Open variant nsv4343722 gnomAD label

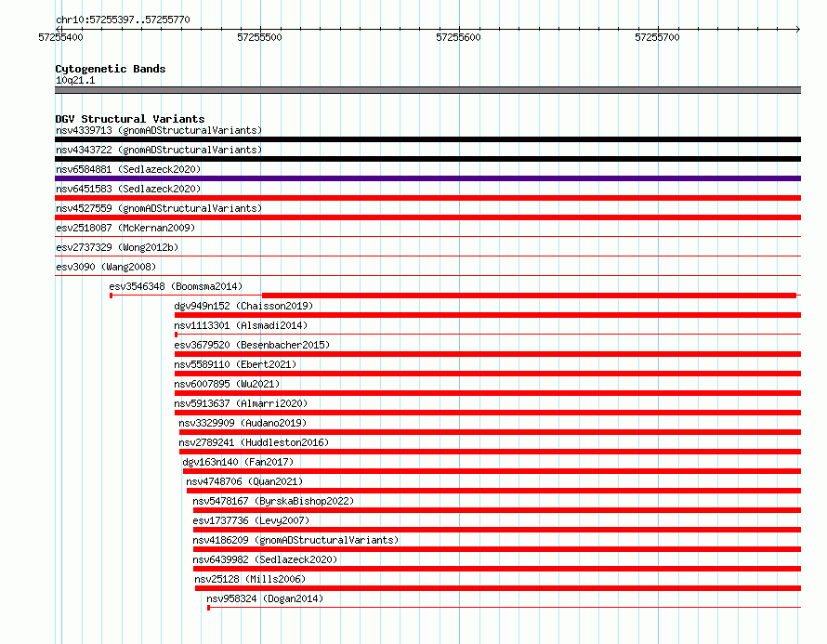[159, 150]
